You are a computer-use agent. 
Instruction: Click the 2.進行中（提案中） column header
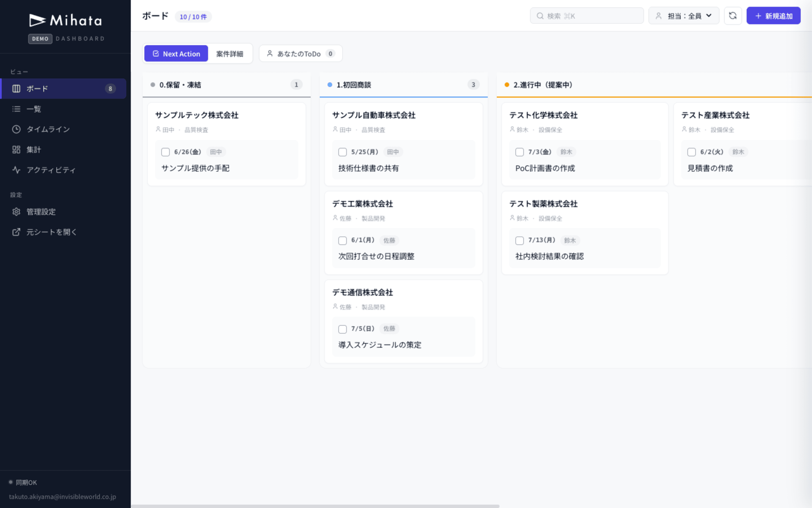[654, 85]
